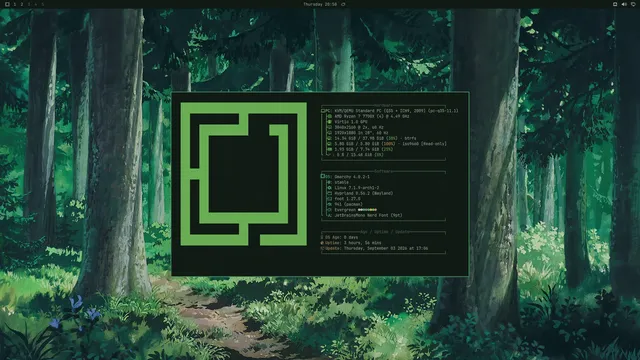Click the OS icon beside Omarchy 4.0.2-1
The height and width of the screenshot is (360, 640).
coord(323,176)
